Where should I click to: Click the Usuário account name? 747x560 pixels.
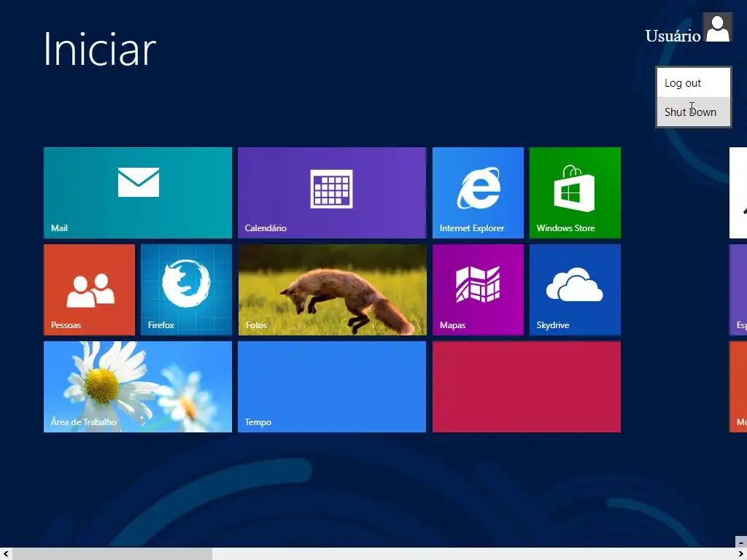(673, 36)
